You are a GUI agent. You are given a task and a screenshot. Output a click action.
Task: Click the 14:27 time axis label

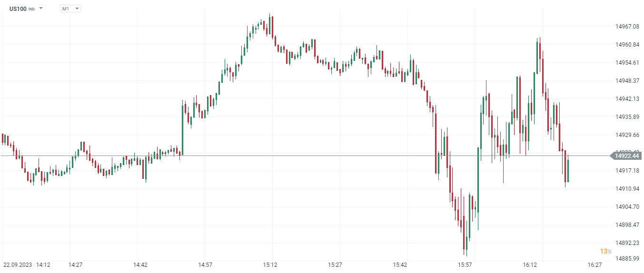pyautogui.click(x=76, y=264)
